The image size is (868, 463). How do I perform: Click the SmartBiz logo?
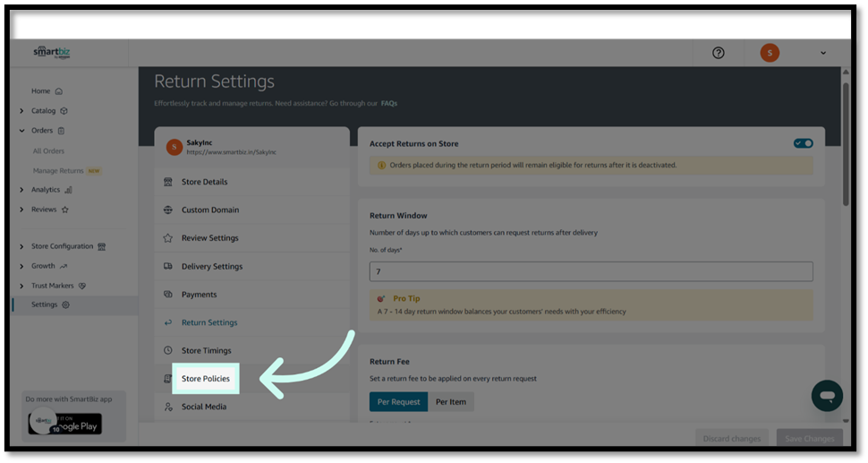point(52,52)
